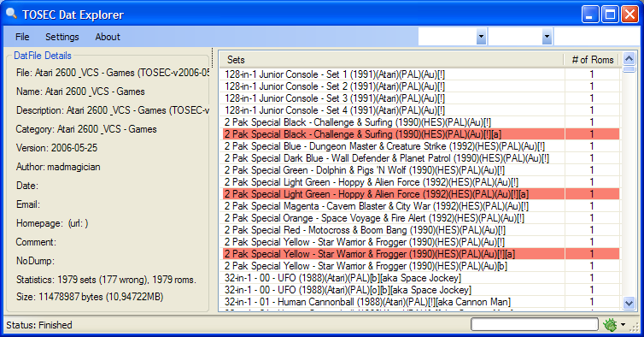Expand the first toolbar combo box dropdown

481,37
